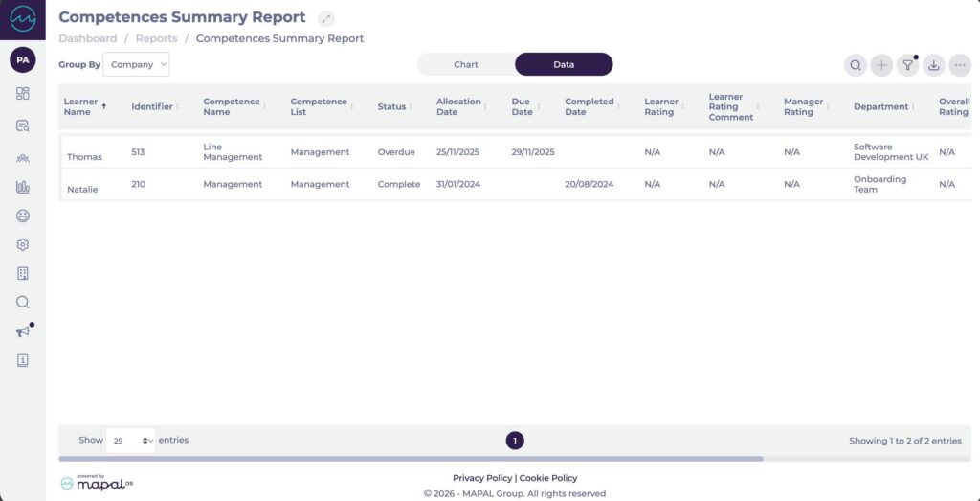Select the Data view tab
This screenshot has width=980, height=501.
564,64
